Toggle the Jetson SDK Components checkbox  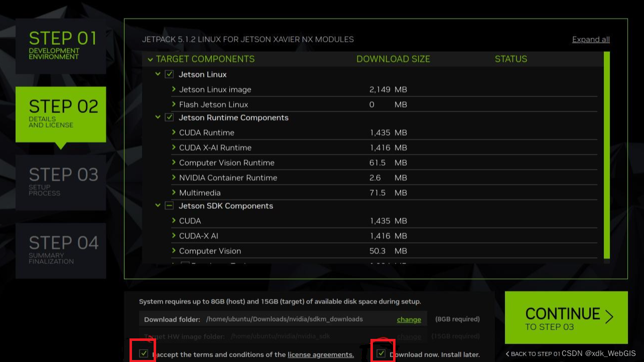tap(169, 206)
